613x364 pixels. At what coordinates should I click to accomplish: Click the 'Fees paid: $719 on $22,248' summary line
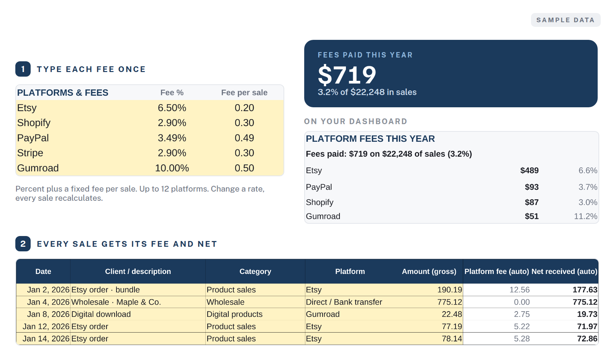coord(389,154)
